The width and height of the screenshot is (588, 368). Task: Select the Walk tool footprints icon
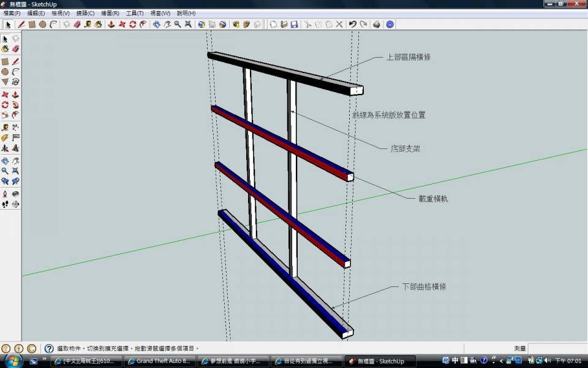click(5, 204)
